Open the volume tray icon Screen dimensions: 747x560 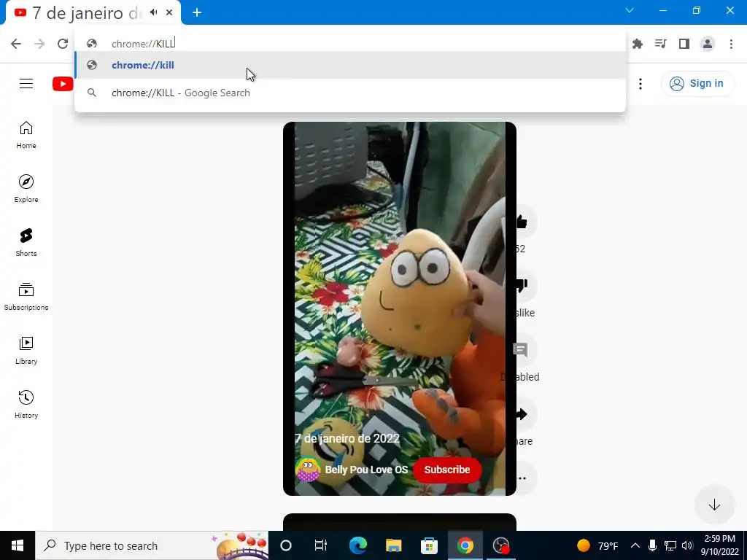pos(687,545)
